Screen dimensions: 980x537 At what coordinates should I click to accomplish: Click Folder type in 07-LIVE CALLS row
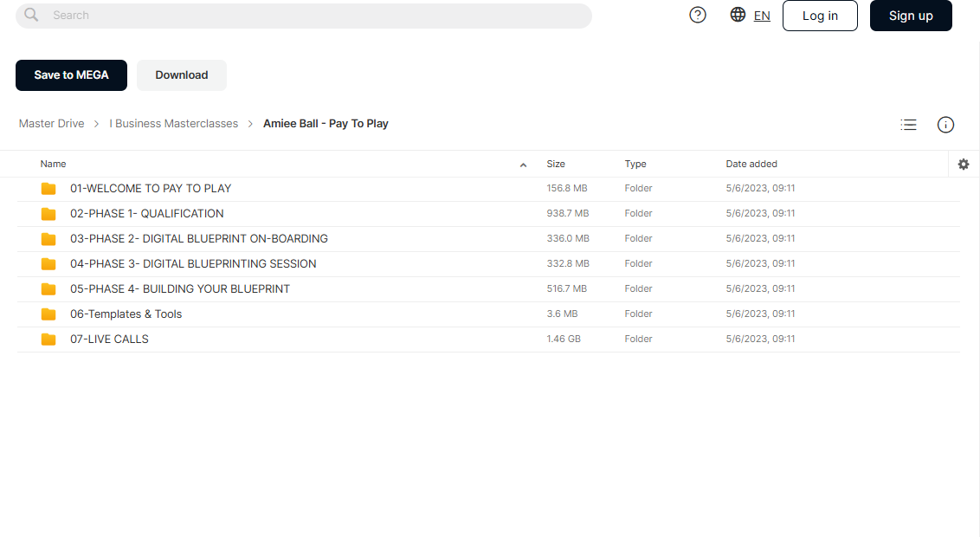638,339
